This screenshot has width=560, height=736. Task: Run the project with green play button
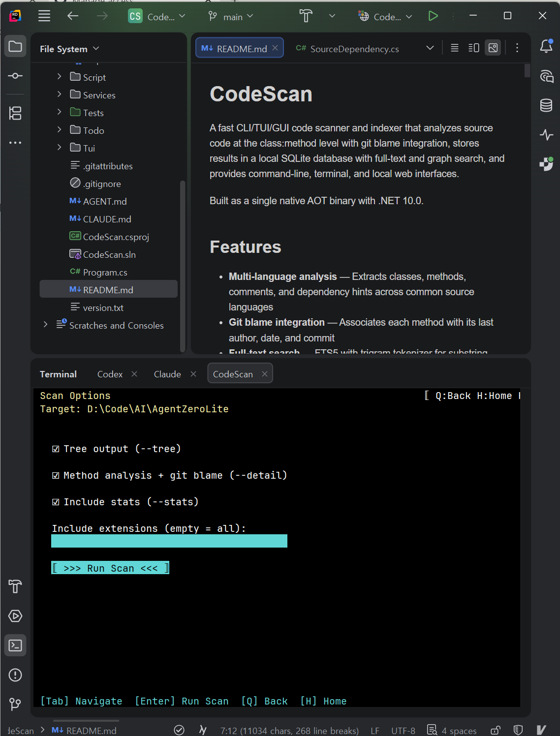(433, 16)
